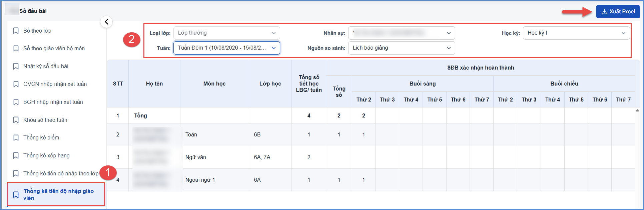Open the Tuần week selector dropdown

[227, 48]
